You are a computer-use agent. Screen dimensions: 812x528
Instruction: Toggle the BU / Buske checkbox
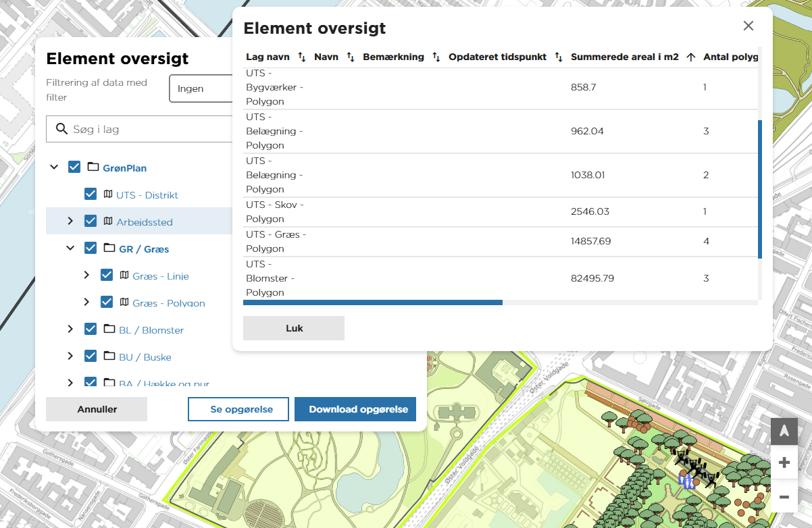pos(91,357)
